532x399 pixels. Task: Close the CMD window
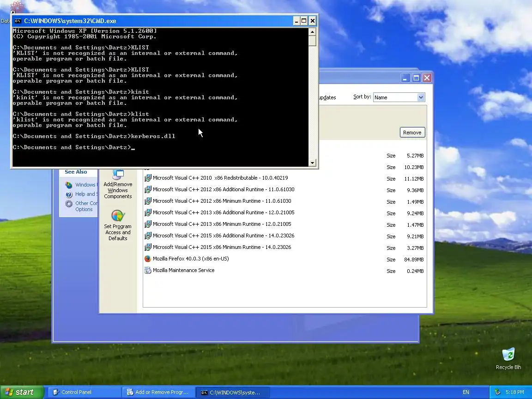click(313, 21)
